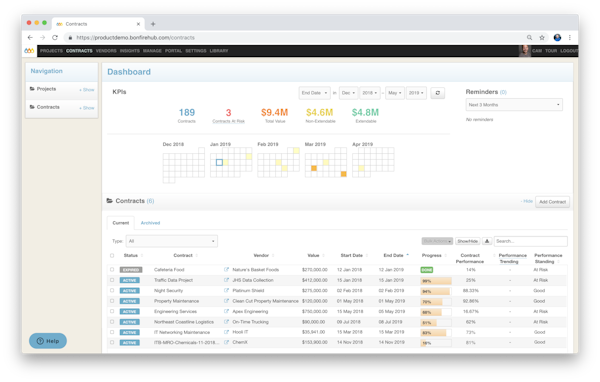Open the Next 3 Months reminders dropdown
Viewport: 600px width, 382px height.
514,104
